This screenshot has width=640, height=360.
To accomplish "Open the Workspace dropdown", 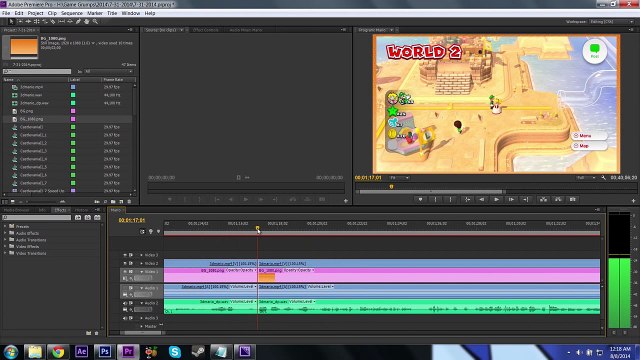I will tap(611, 22).
